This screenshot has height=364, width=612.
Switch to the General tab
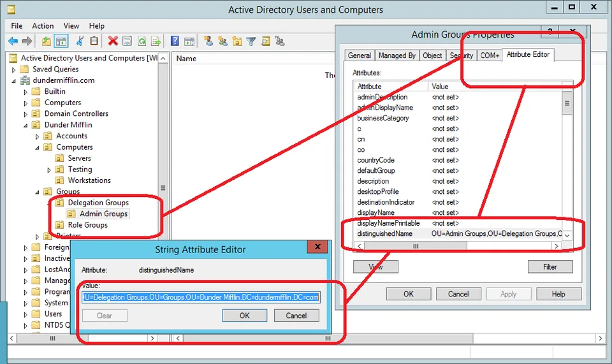[x=360, y=55]
